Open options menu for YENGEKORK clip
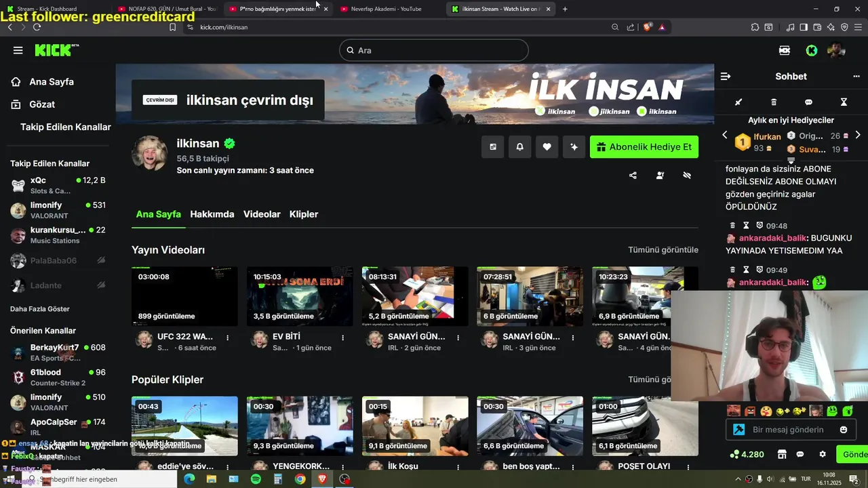This screenshot has height=488, width=868. tap(342, 467)
